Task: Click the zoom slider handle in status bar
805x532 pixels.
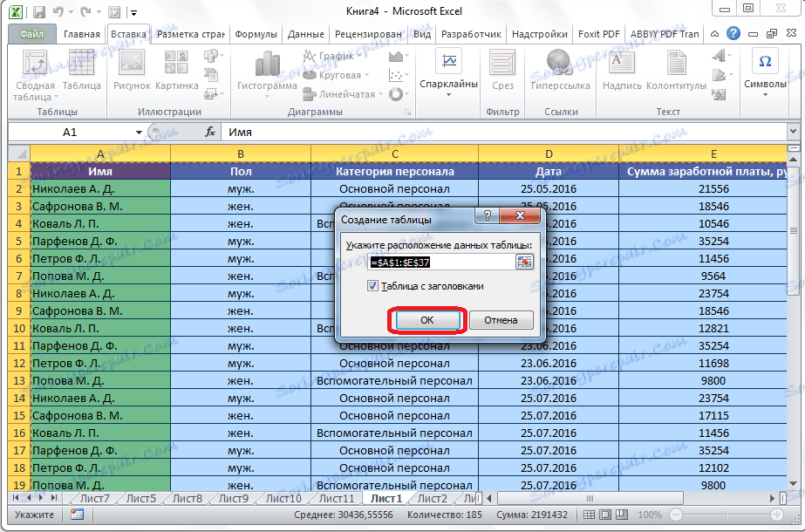Action: click(x=727, y=514)
